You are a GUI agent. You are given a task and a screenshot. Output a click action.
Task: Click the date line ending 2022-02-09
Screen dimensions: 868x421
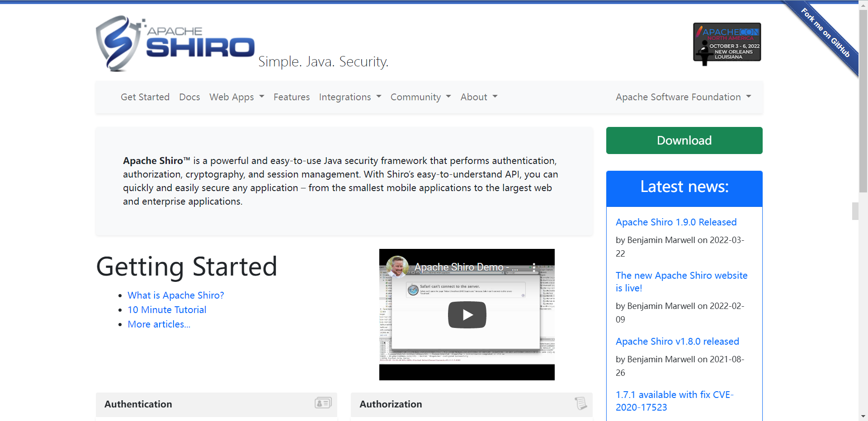click(680, 313)
